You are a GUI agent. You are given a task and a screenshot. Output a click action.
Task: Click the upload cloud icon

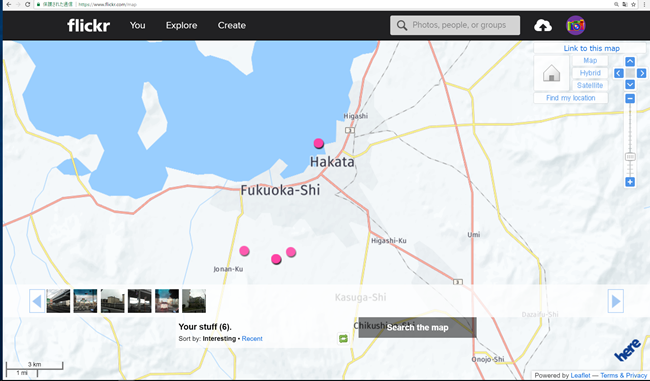[x=543, y=26]
